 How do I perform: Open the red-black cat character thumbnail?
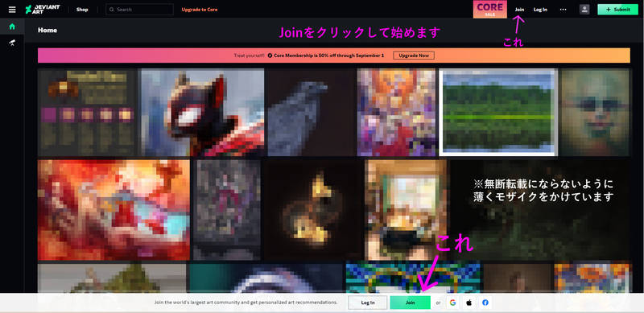point(202,113)
